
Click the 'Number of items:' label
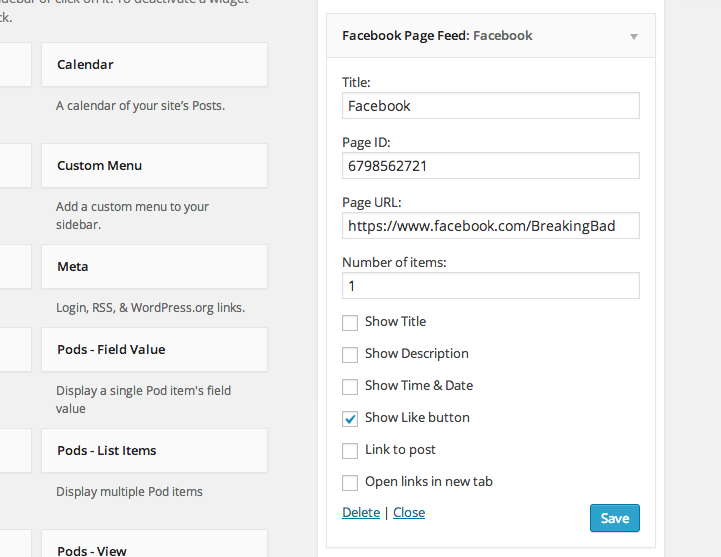394,262
